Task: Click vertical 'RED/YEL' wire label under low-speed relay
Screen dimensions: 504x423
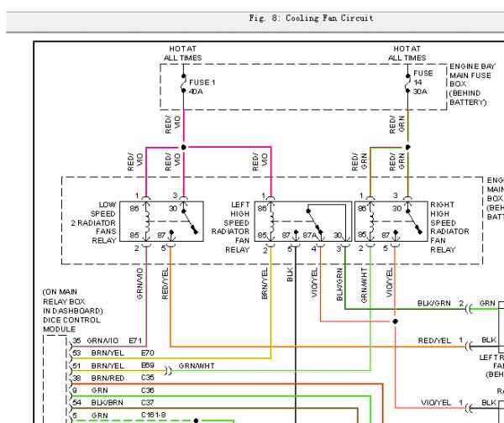Action: [x=165, y=284]
